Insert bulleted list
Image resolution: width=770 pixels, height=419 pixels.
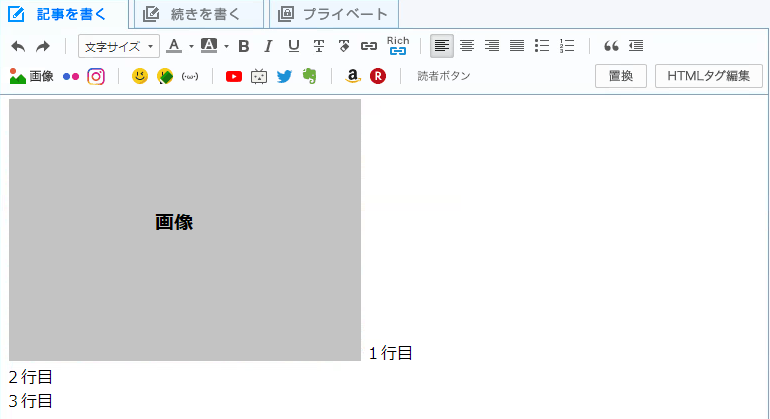(542, 46)
